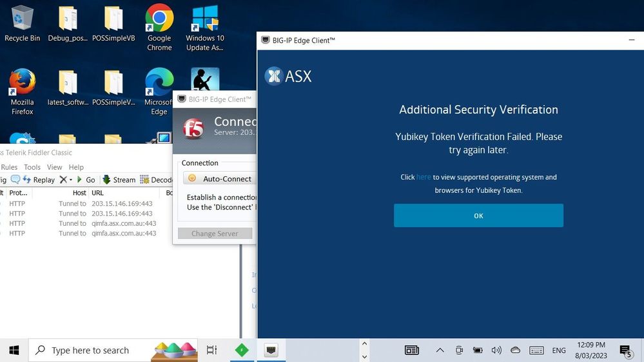Click Auto-Connect in BIG-IP Edge Client
The width and height of the screenshot is (644, 362).
[220, 179]
